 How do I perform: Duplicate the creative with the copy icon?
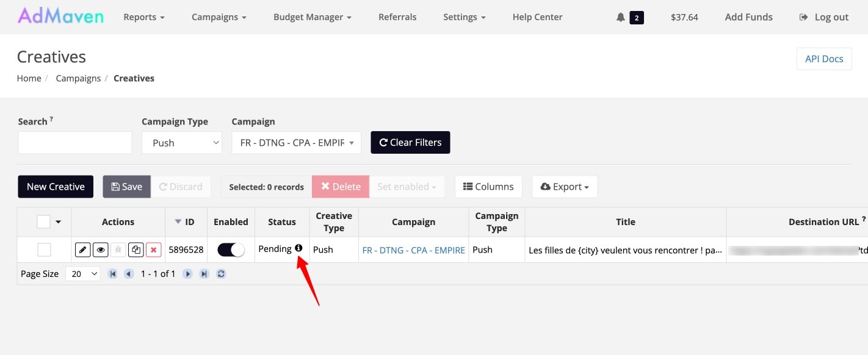(136, 249)
